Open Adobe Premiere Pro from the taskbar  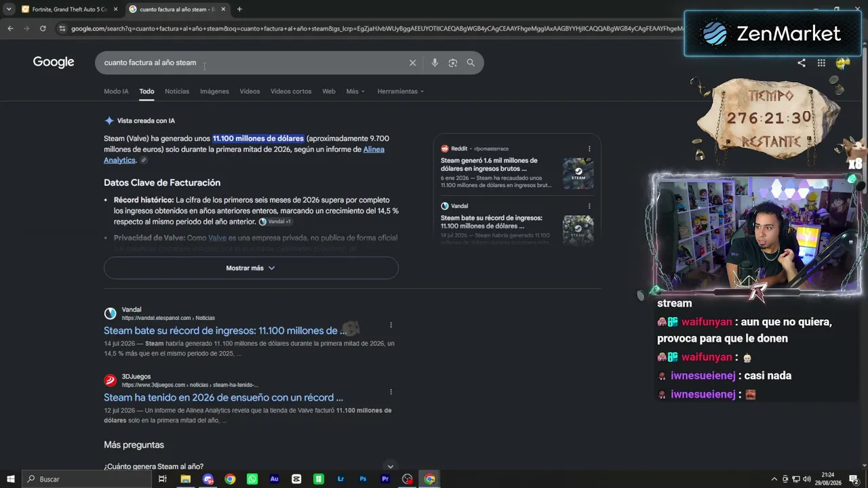[x=385, y=479]
